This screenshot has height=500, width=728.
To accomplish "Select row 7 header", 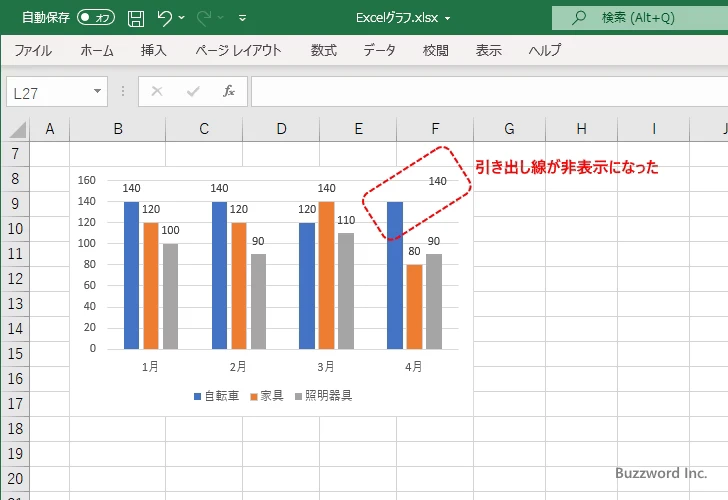I will pyautogui.click(x=15, y=154).
